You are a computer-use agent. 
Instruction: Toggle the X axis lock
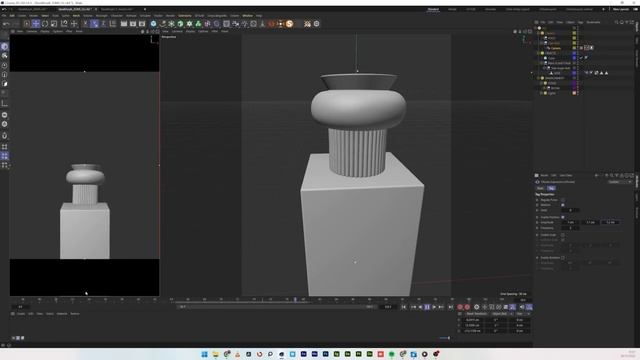(x=85, y=24)
